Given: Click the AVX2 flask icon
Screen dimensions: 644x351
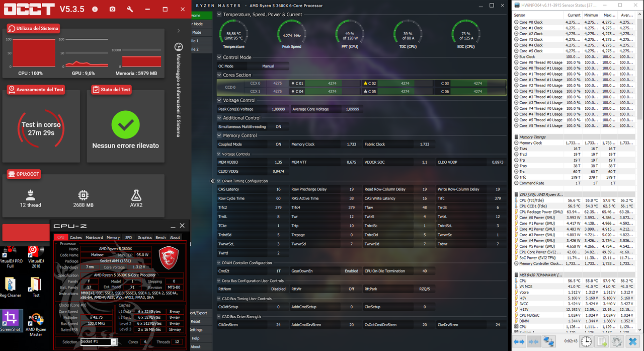Looking at the screenshot, I should [x=135, y=195].
